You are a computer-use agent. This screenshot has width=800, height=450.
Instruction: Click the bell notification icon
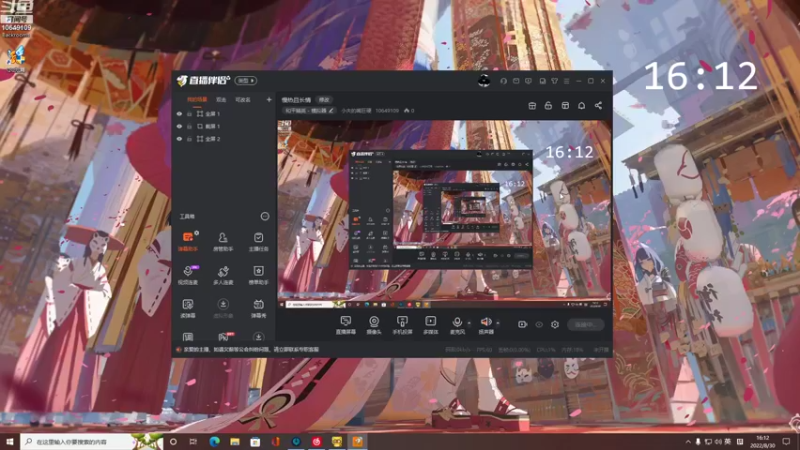pos(581,106)
